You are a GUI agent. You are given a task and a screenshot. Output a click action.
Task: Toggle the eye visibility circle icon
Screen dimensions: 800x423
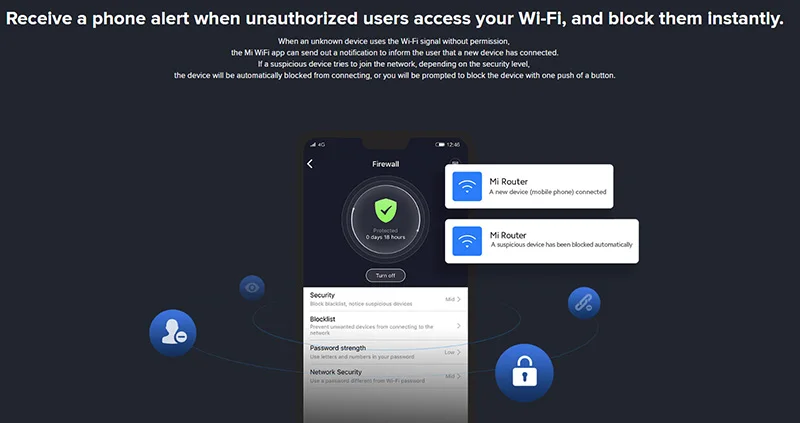pos(252,288)
